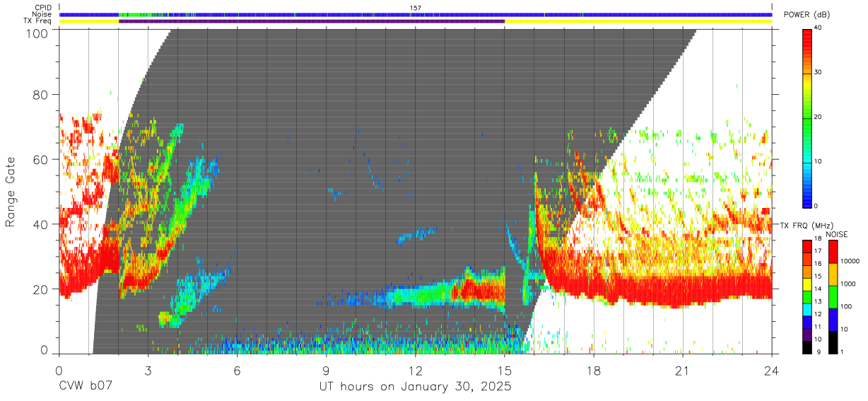
Task: Click the NOISE legend title
Action: pos(837,234)
